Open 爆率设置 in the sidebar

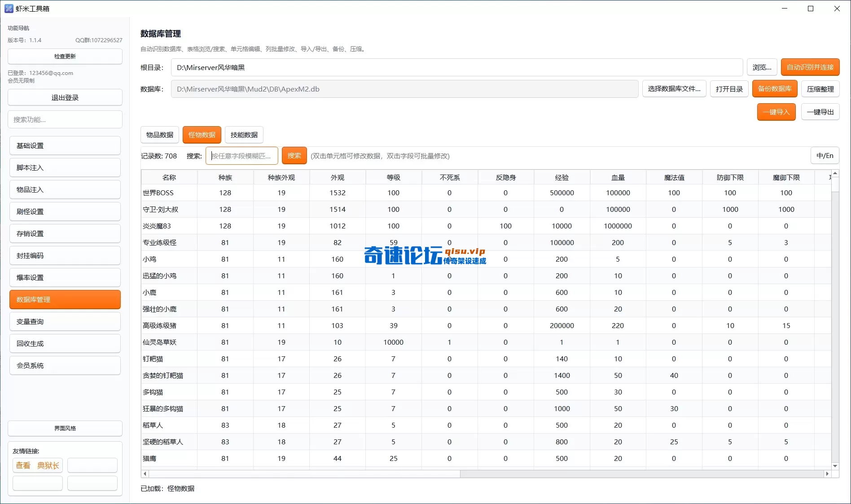point(65,277)
